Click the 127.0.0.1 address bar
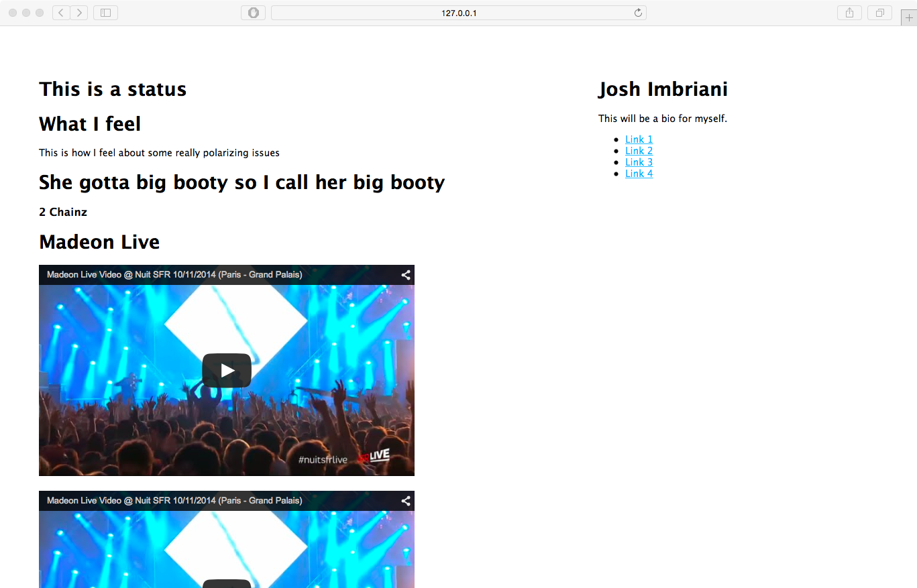Screen dimensions: 917x588 point(459,13)
